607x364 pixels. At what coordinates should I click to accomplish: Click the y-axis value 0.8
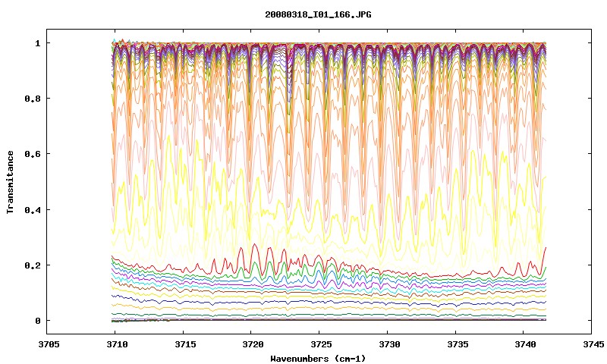point(33,99)
